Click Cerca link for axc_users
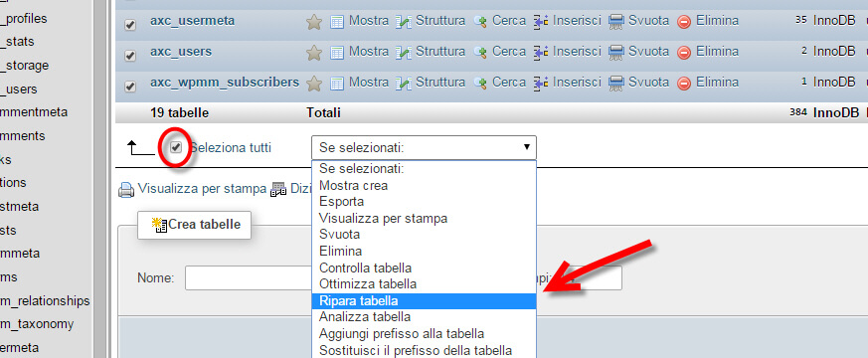 tap(509, 52)
